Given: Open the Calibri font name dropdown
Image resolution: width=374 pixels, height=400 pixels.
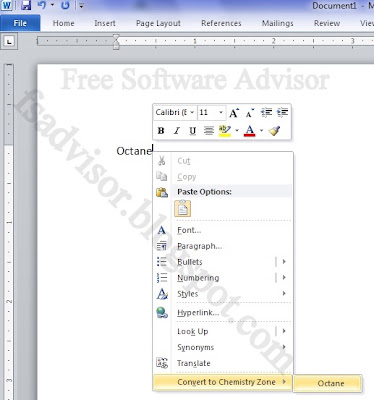Looking at the screenshot, I should (x=192, y=113).
